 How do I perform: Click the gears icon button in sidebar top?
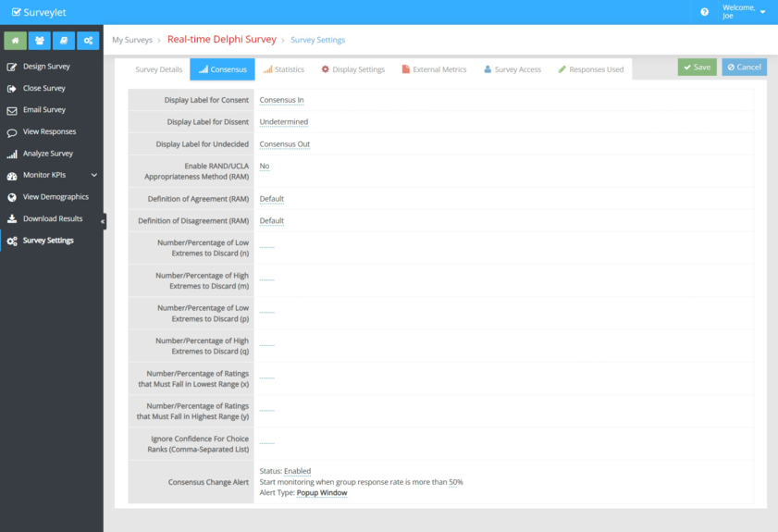tap(88, 41)
